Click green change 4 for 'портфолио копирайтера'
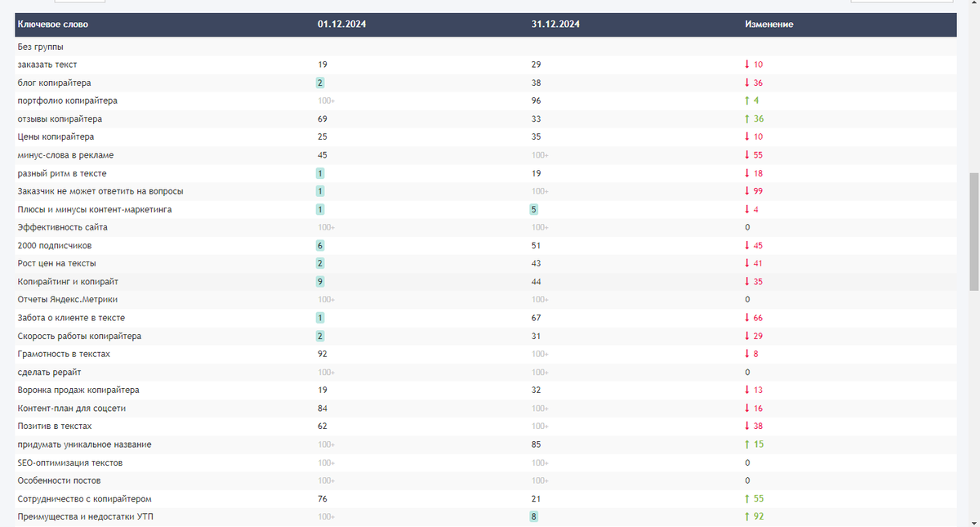This screenshot has width=980, height=527. tap(756, 100)
